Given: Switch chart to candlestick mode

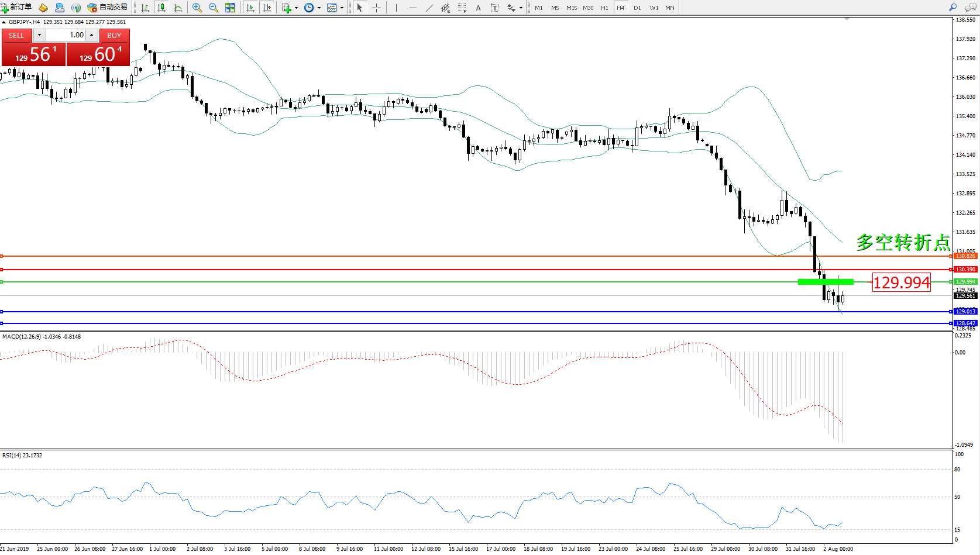Looking at the screenshot, I should tap(161, 8).
